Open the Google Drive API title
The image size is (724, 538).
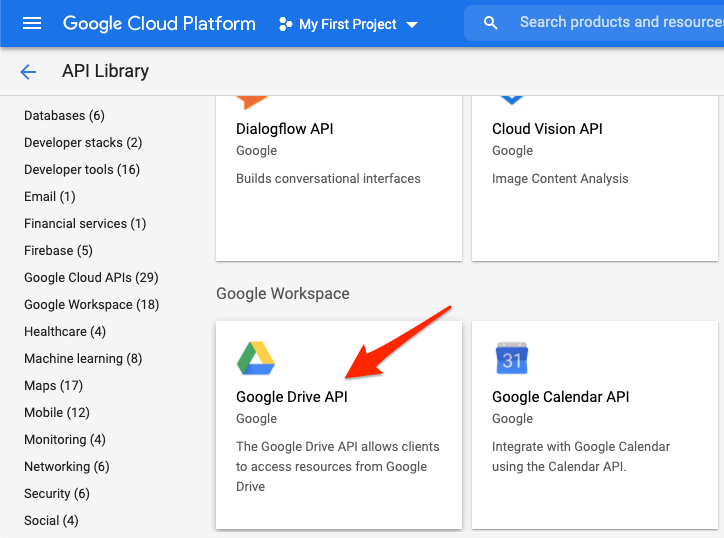coord(292,397)
